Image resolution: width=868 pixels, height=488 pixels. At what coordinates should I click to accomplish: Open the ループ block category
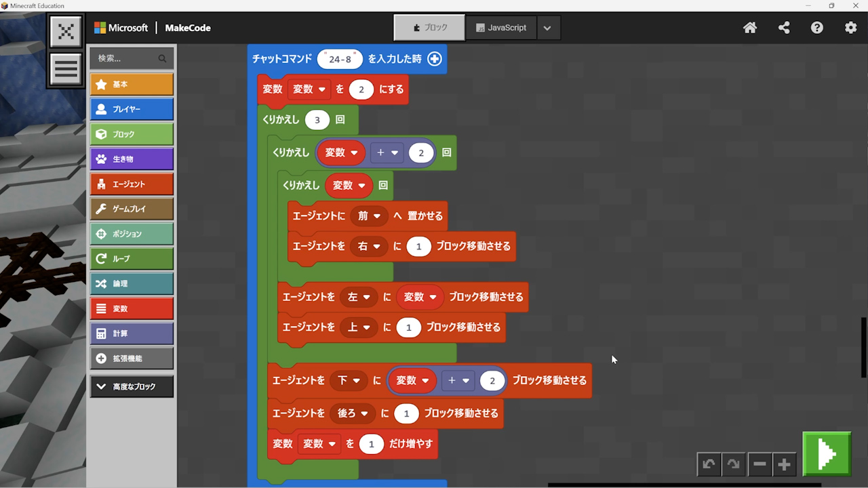(x=132, y=258)
